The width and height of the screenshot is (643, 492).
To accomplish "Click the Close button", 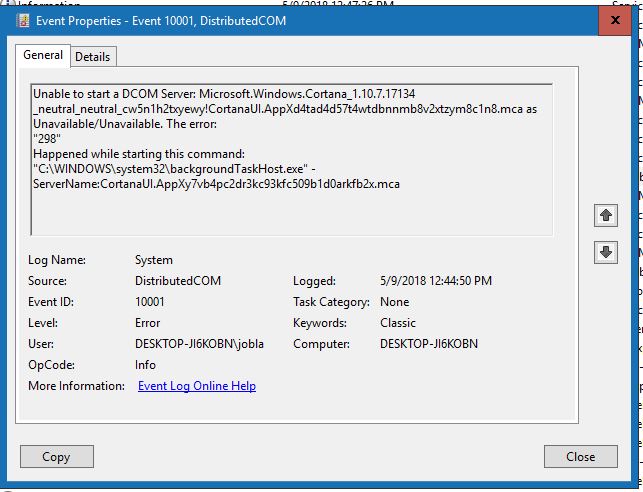I will pos(581,456).
